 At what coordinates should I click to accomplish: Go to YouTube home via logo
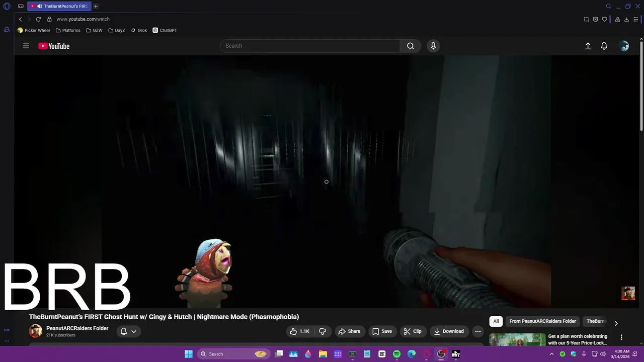tap(54, 46)
